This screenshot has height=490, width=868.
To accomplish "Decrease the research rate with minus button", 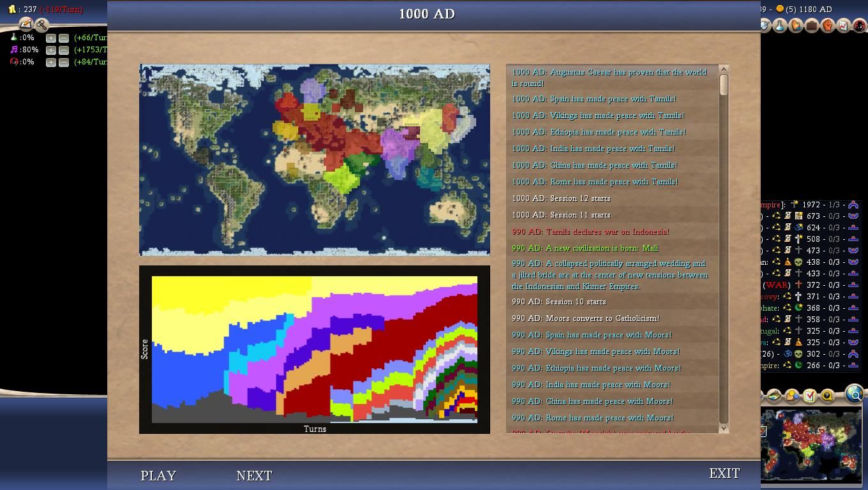I will click(x=64, y=38).
